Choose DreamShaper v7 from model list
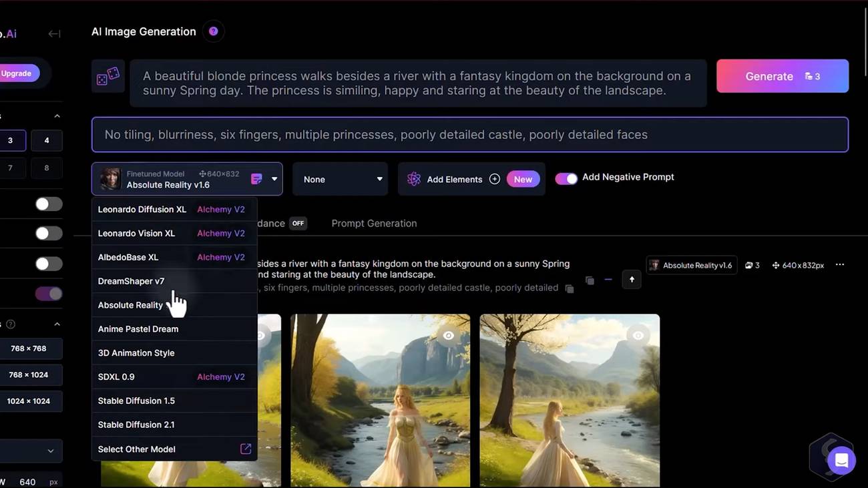The image size is (868, 488). [x=174, y=281]
